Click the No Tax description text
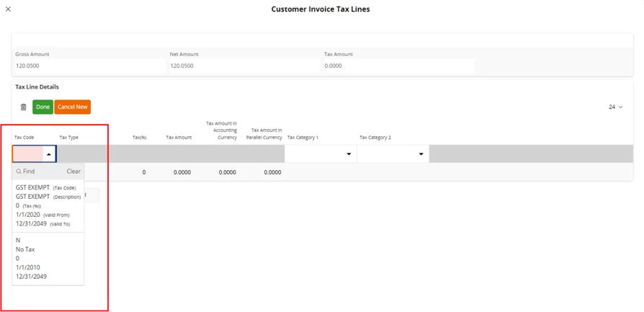Screen dimensions: 644x312 (25, 249)
